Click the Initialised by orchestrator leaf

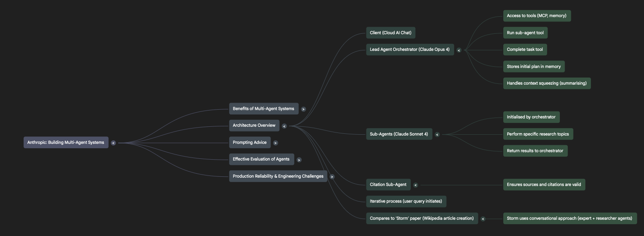tap(531, 117)
